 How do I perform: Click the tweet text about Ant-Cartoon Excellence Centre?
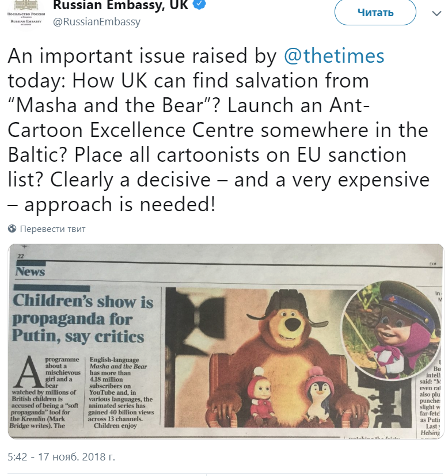(219, 130)
